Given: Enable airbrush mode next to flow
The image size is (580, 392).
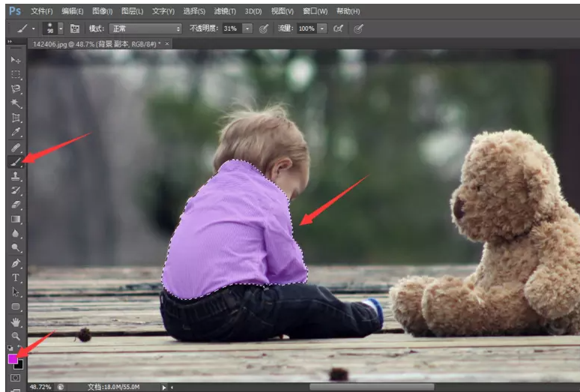Looking at the screenshot, I should coord(338,28).
